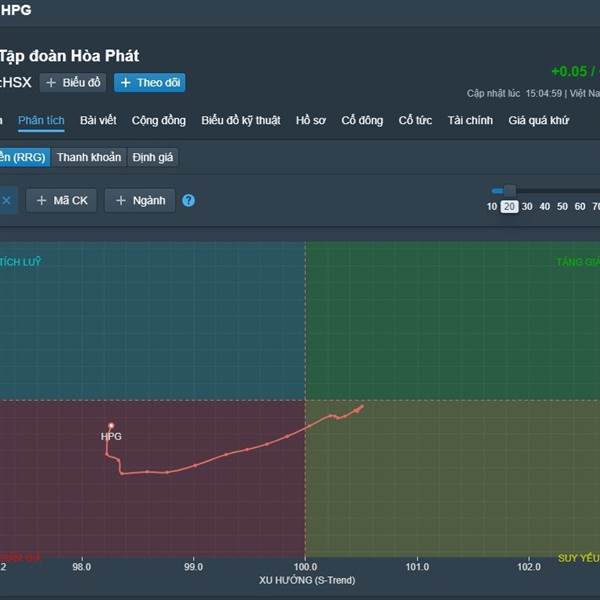This screenshot has height=600, width=600.
Task: Open the Hồ sơ tab
Action: tap(311, 121)
